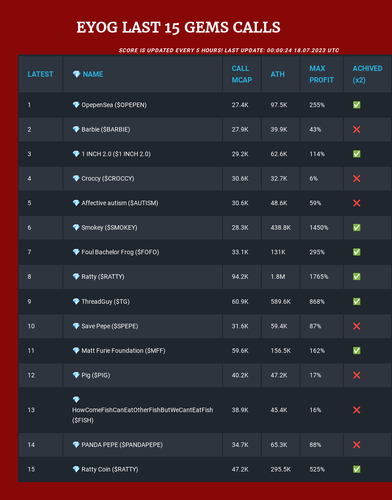Click the diamond icon in the NAME header
The height and width of the screenshot is (500, 392).
click(x=76, y=74)
